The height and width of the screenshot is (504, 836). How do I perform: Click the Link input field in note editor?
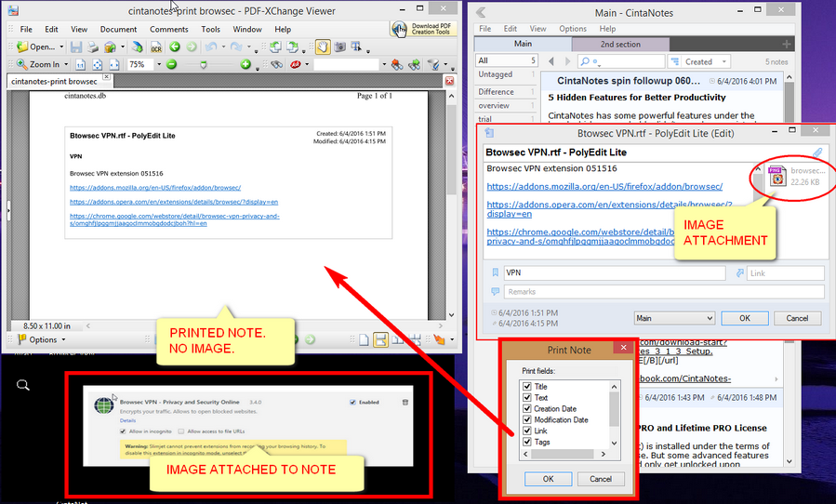point(786,273)
